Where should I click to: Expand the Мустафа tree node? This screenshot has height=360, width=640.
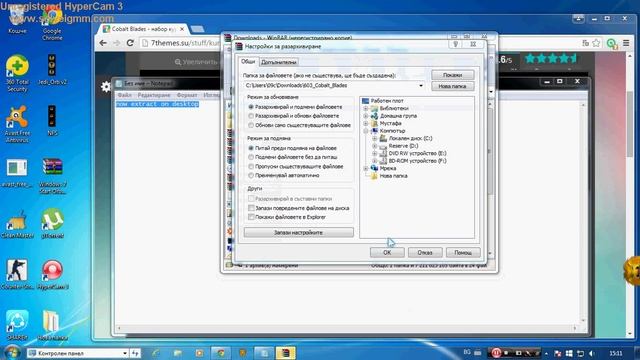(366, 123)
